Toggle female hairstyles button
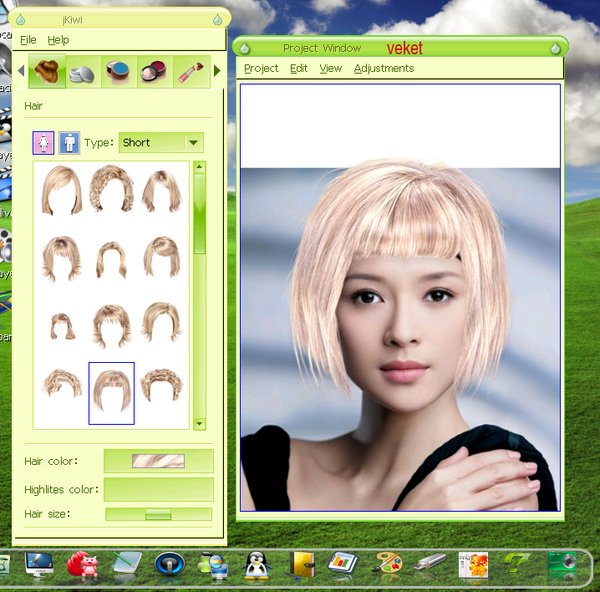 [43, 143]
